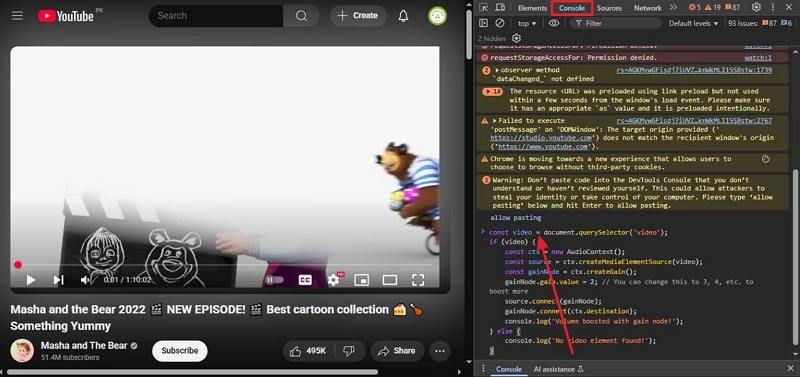Switch to the Sources tab
The image size is (800, 377).
(609, 8)
